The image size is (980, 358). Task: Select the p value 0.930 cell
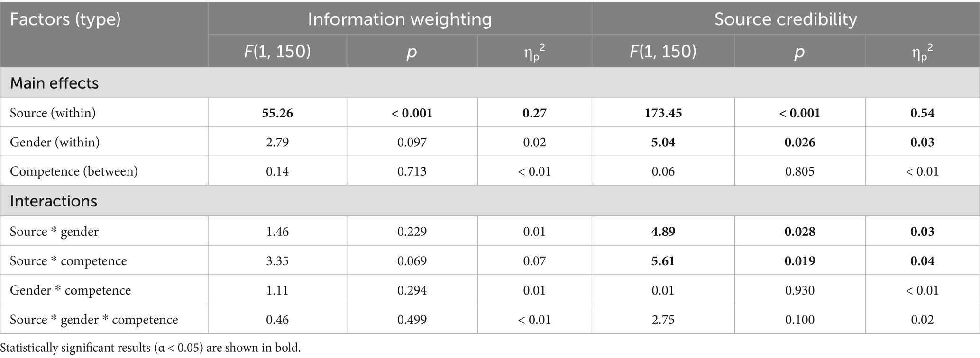pyautogui.click(x=800, y=290)
